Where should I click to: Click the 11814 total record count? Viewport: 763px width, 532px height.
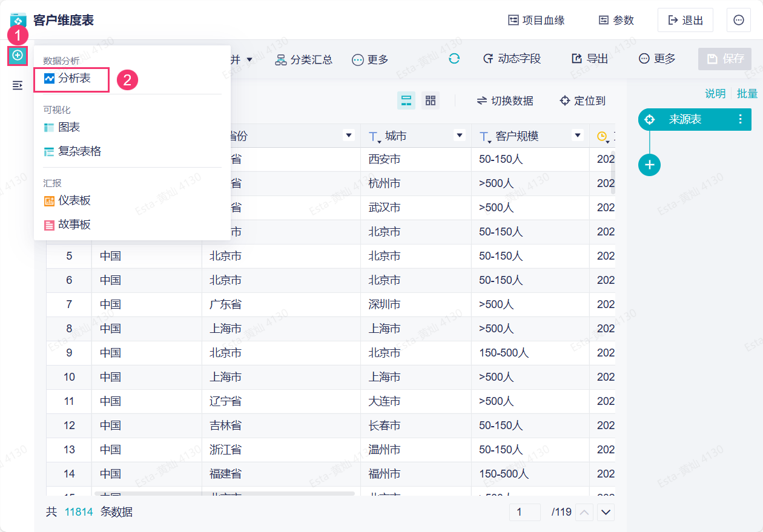(x=79, y=512)
